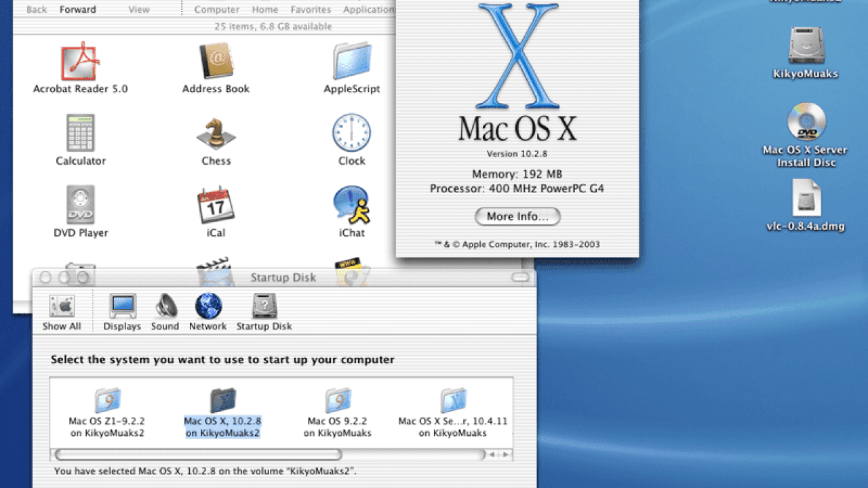
Task: Click the Startup Disk list horizontal scrollbar thumb
Action: (199, 455)
